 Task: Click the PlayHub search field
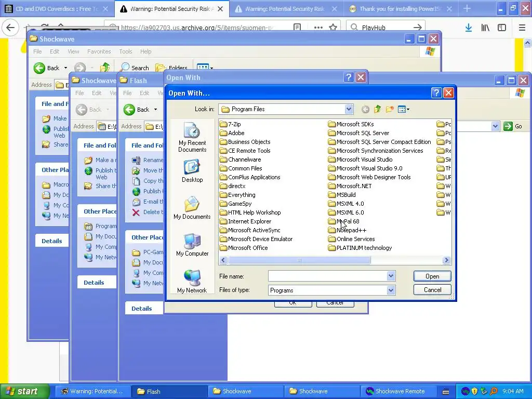tap(386, 27)
